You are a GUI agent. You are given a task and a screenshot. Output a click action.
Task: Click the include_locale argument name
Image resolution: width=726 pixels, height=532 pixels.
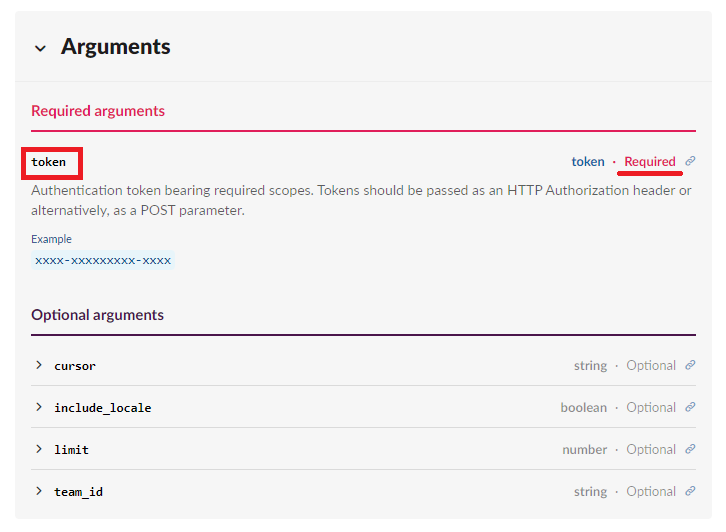pos(103,408)
